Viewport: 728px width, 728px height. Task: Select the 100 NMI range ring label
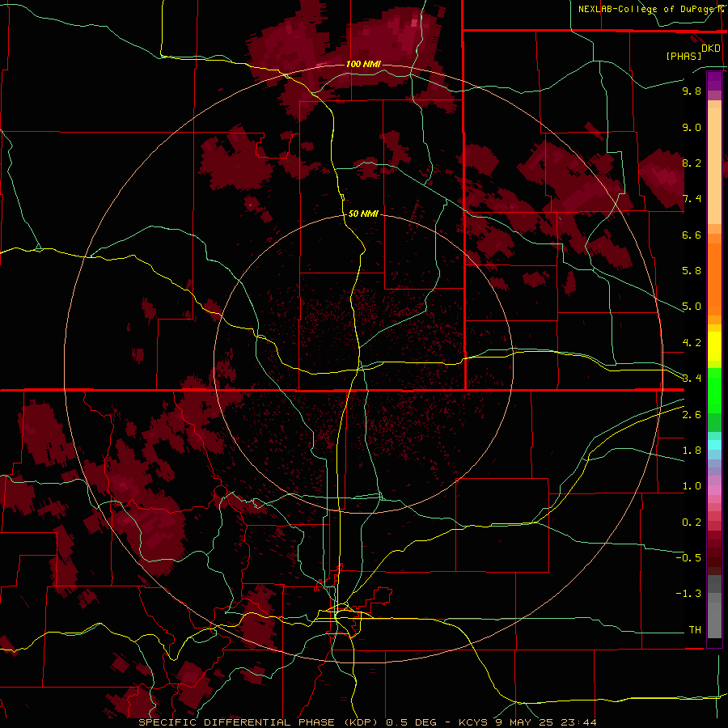tap(363, 64)
